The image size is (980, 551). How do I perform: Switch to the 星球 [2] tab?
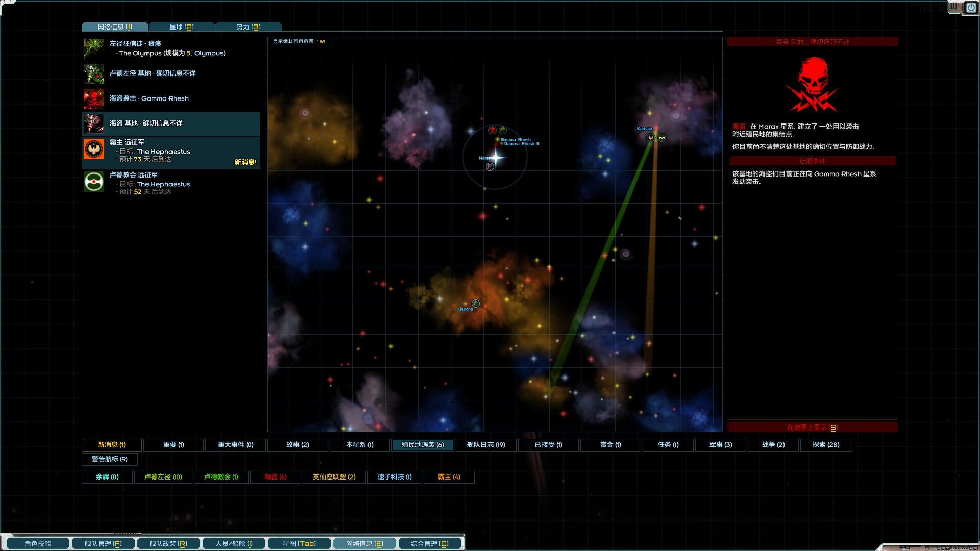click(x=182, y=27)
